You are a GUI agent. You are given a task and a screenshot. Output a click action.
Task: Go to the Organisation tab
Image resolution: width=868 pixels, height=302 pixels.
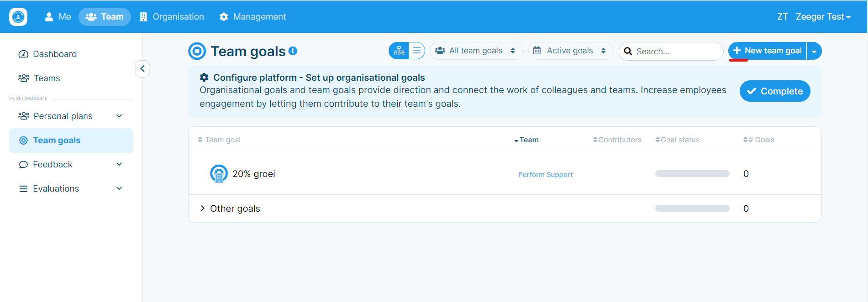(x=172, y=17)
